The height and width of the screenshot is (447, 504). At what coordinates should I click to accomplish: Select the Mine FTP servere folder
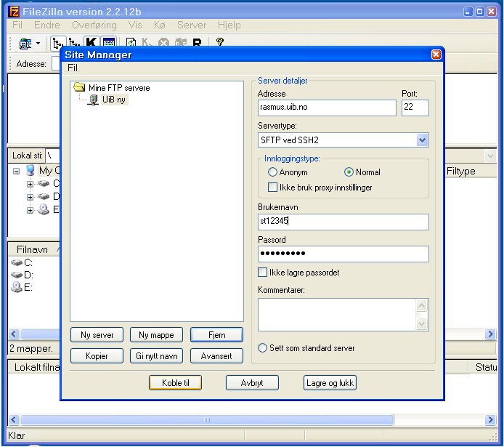[x=80, y=88]
